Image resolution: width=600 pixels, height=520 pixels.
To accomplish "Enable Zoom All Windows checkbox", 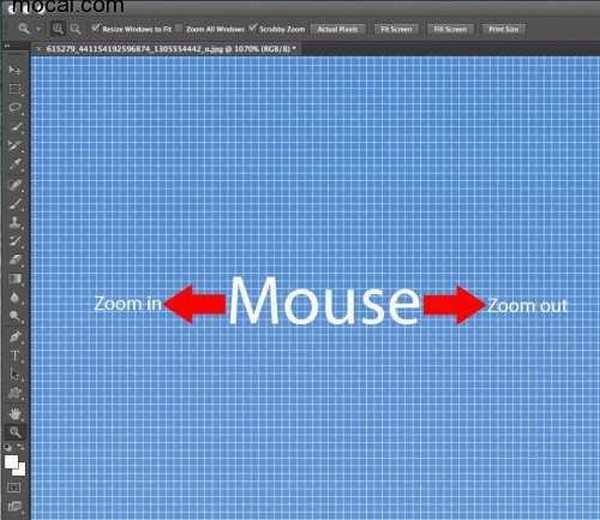I will pos(180,29).
